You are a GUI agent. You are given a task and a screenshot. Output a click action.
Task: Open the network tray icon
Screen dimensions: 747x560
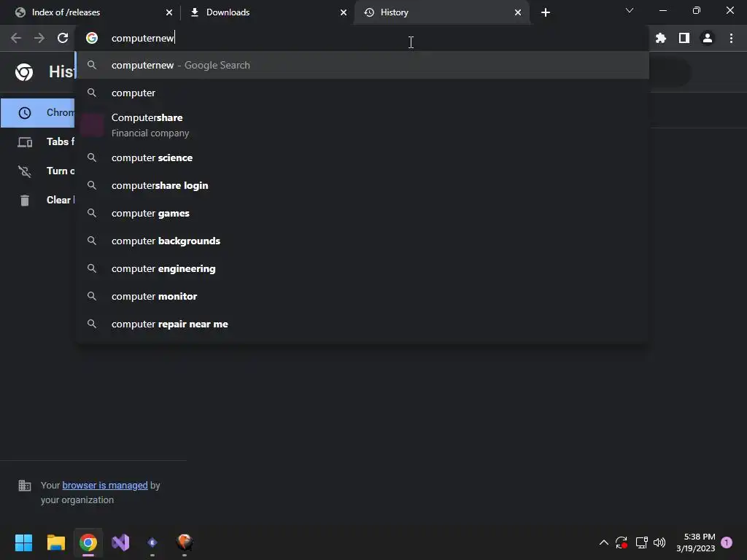click(x=642, y=542)
